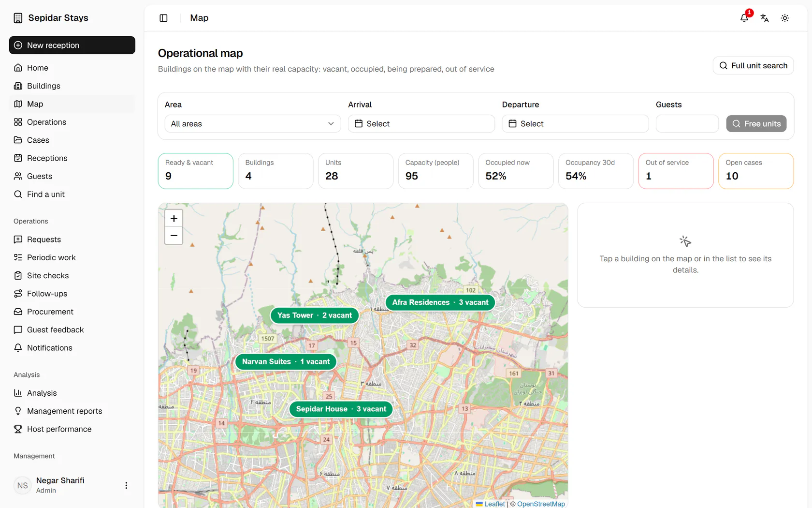Screen dimensions: 812x508
Task: Click the Guests people icon
Action: click(18, 176)
